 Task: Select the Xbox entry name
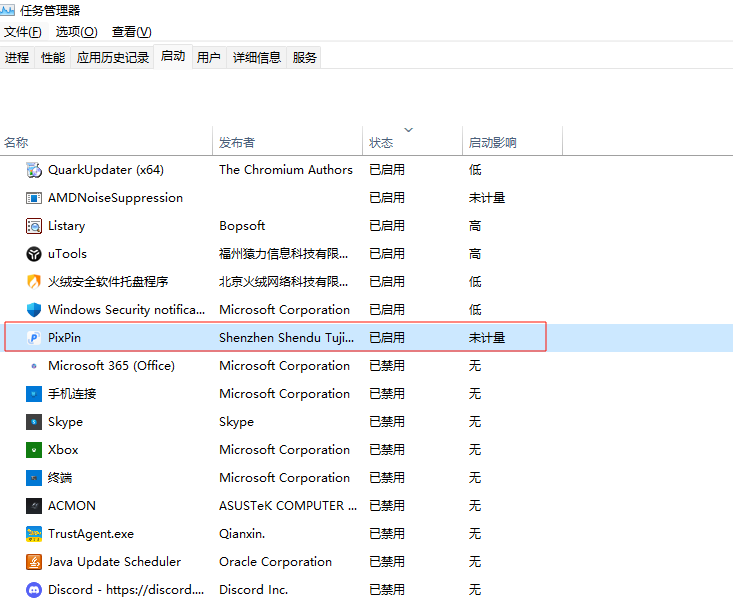63,450
